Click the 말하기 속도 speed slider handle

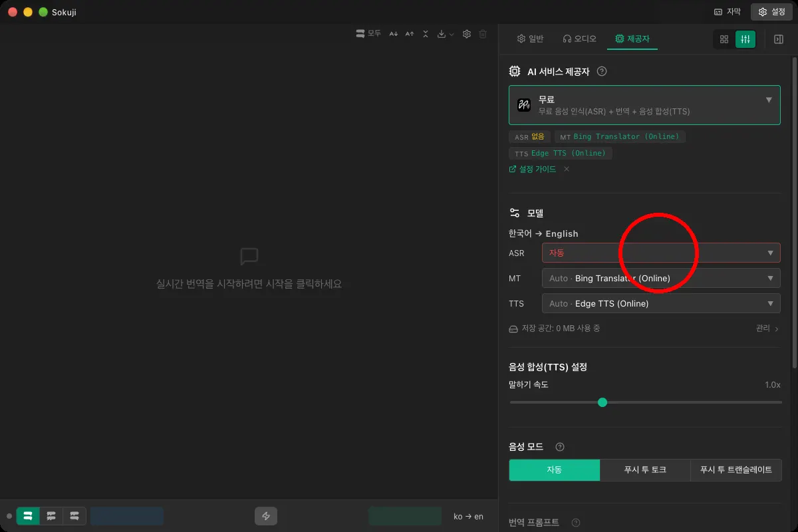pos(602,402)
